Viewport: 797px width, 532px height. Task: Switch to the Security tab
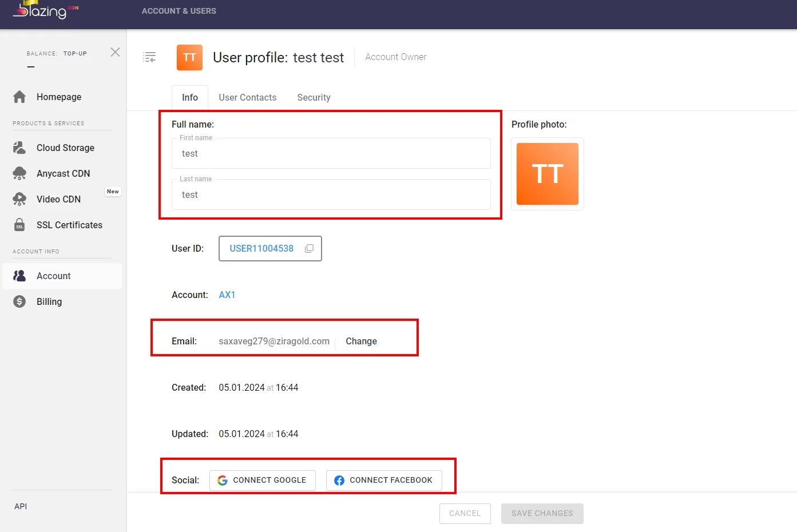pyautogui.click(x=314, y=97)
